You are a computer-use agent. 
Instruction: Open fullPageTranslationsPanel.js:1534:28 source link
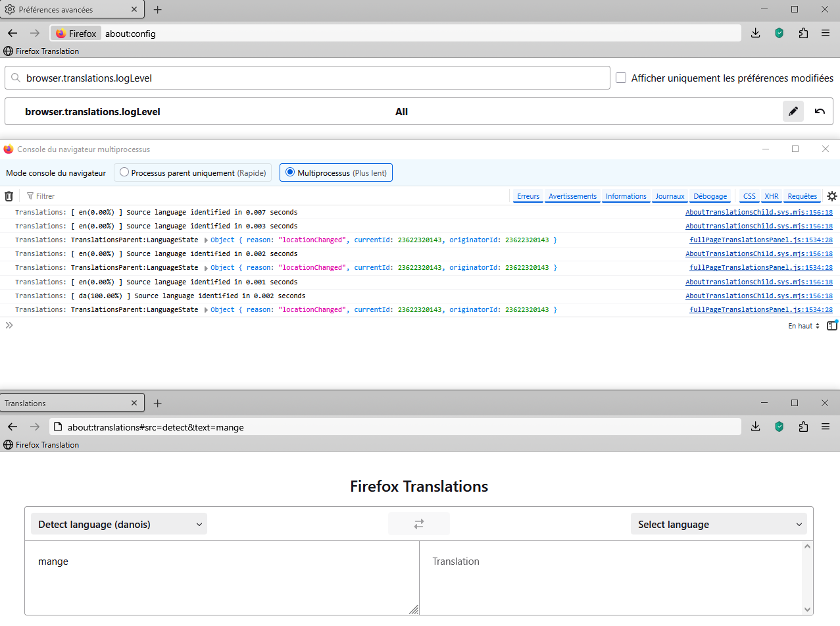[760, 240]
